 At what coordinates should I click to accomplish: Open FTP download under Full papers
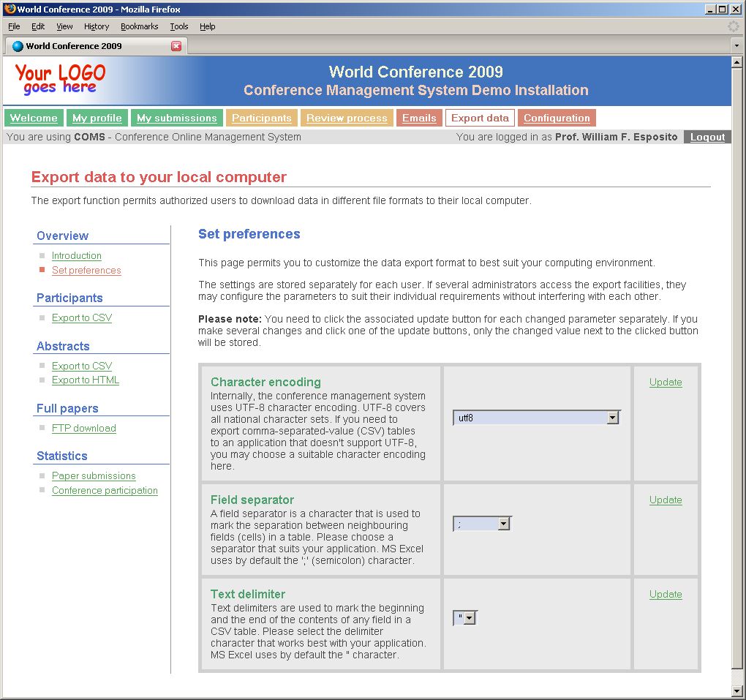pos(83,429)
